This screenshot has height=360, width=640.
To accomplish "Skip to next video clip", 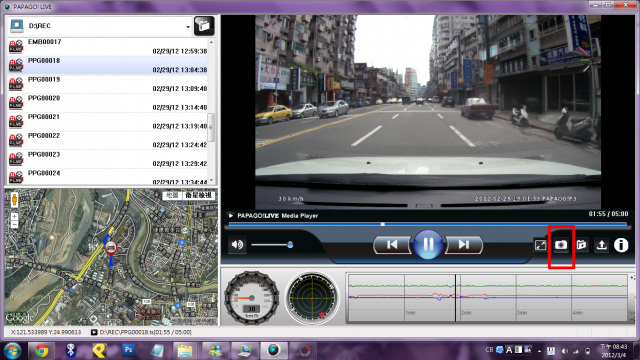I will [464, 244].
